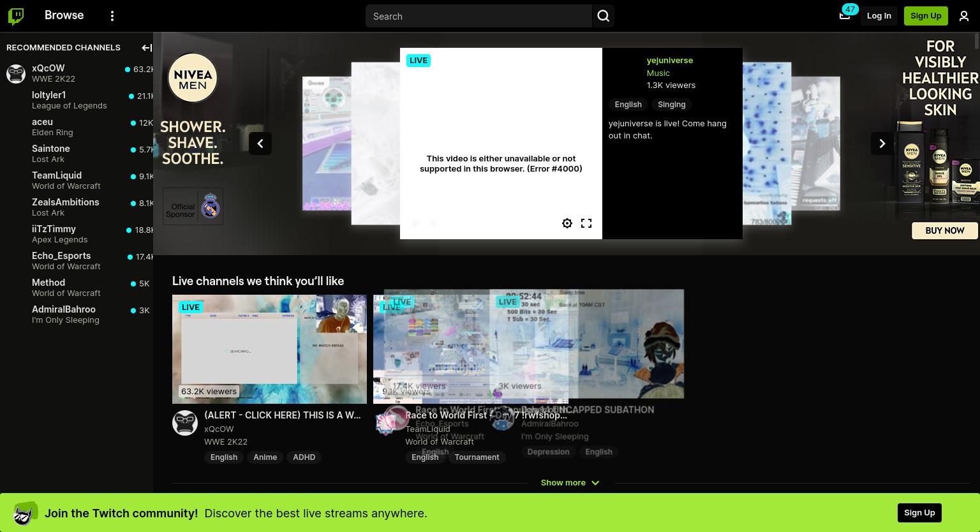Open the Browse page
This screenshot has height=532, width=980.
(64, 15)
